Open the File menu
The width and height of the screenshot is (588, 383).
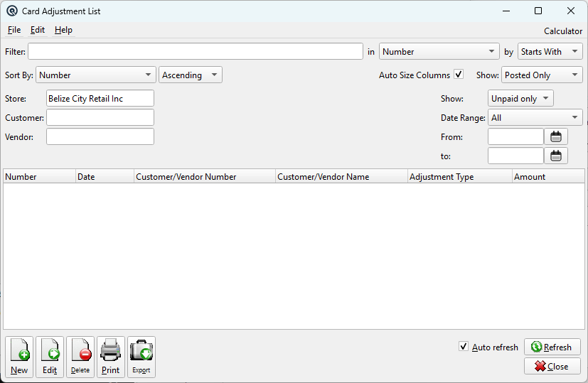pyautogui.click(x=14, y=30)
